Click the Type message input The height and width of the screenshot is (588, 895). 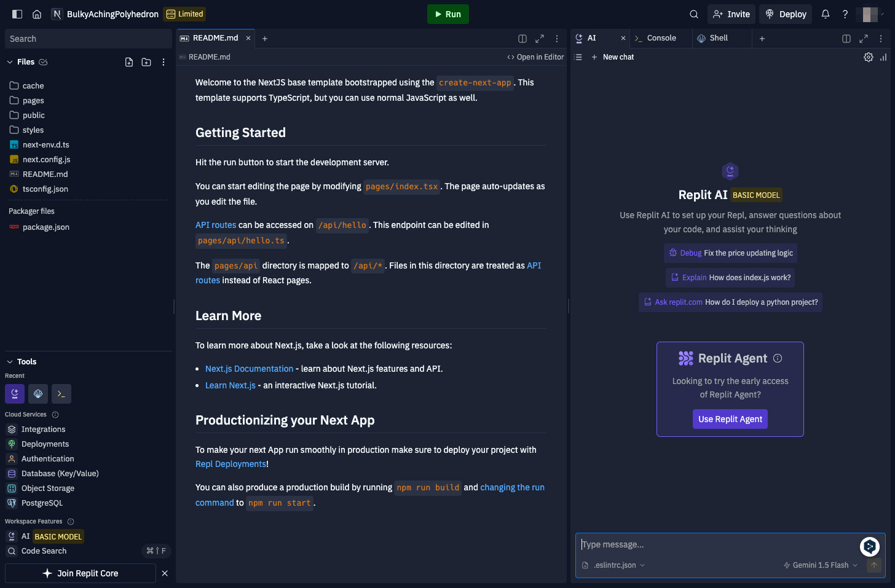tap(718, 545)
